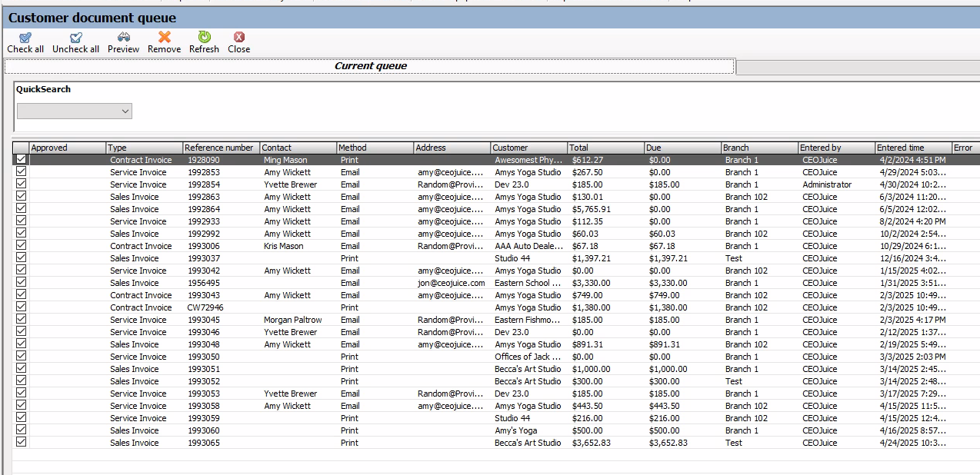
Task: Sort by the Method column header
Action: [375, 148]
